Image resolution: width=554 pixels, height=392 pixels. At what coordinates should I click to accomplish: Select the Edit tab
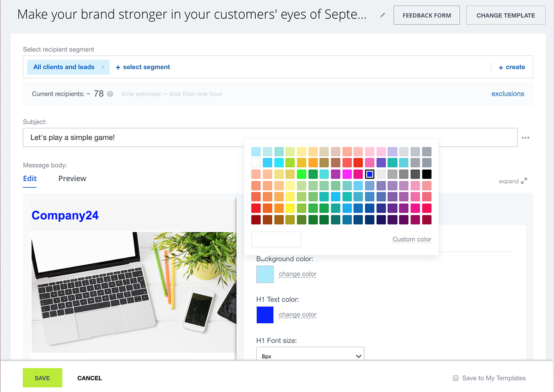coord(30,178)
